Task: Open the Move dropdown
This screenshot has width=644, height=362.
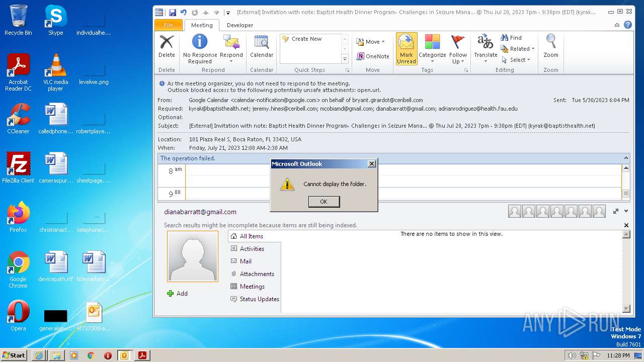Action: click(370, 42)
